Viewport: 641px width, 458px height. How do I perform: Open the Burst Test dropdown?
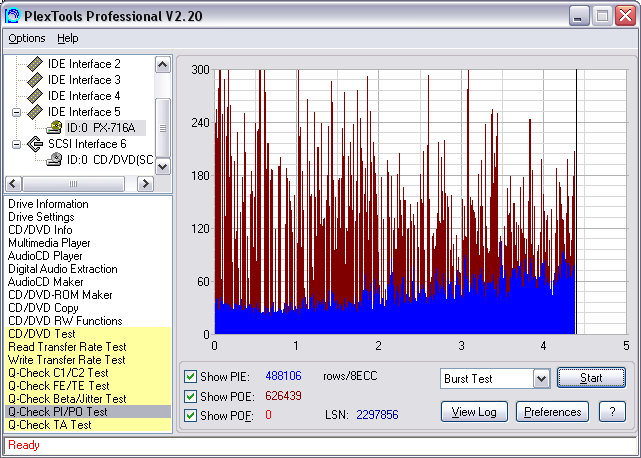click(541, 379)
